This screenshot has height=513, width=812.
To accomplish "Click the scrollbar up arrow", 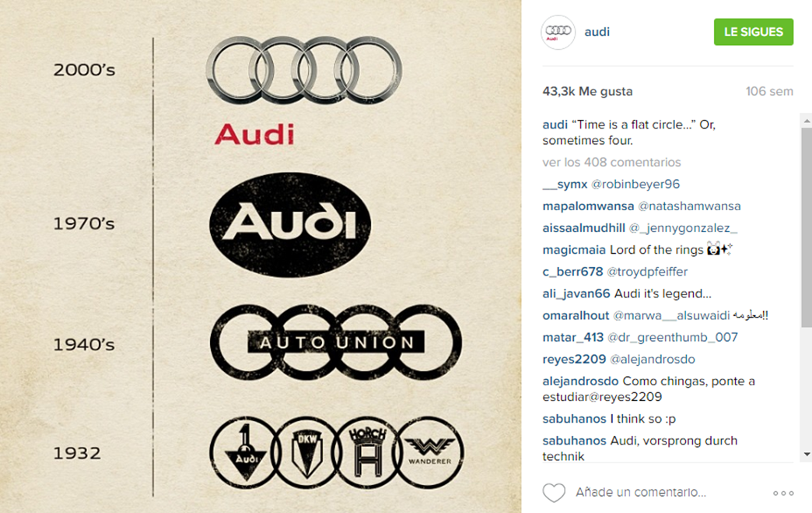I will pos(807,121).
